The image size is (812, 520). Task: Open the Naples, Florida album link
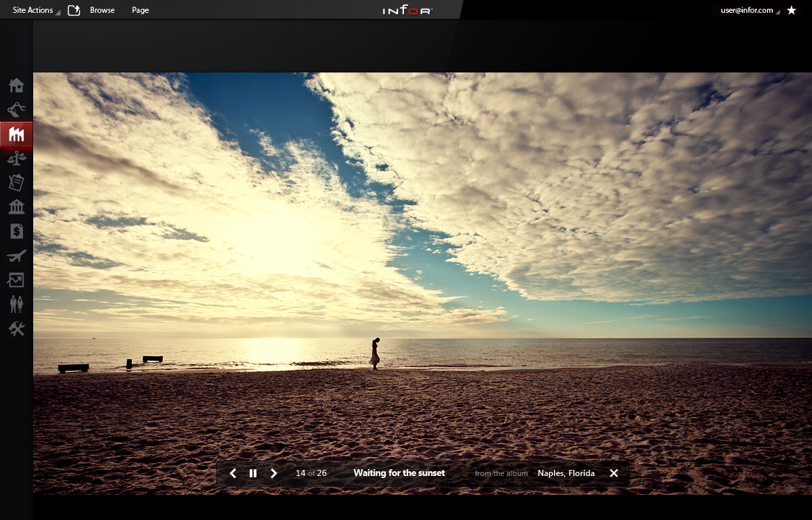pyautogui.click(x=566, y=473)
